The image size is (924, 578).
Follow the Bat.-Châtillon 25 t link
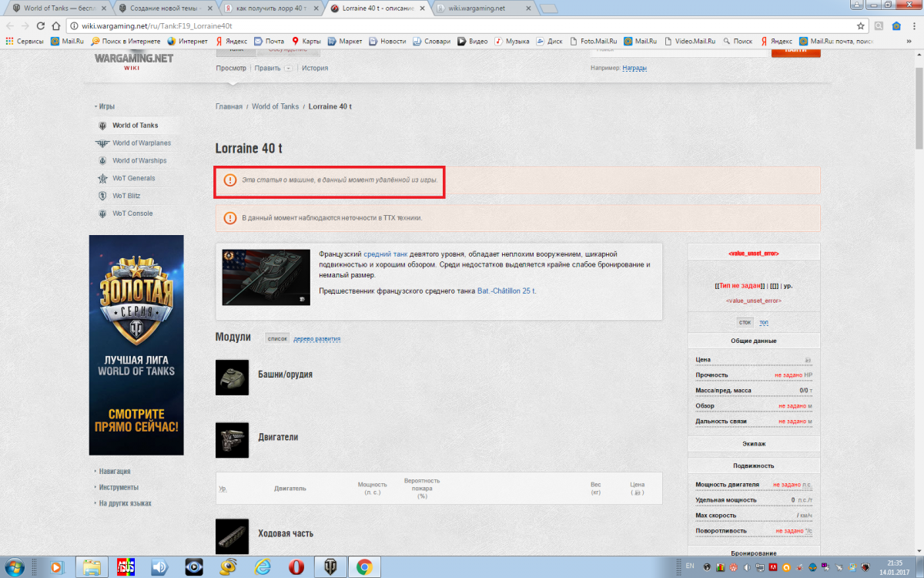click(507, 291)
